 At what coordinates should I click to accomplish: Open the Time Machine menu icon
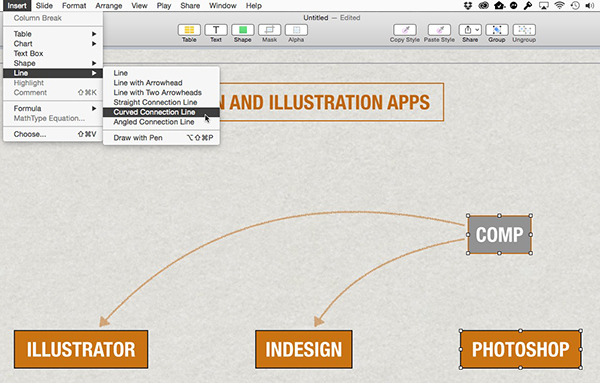click(x=575, y=5)
